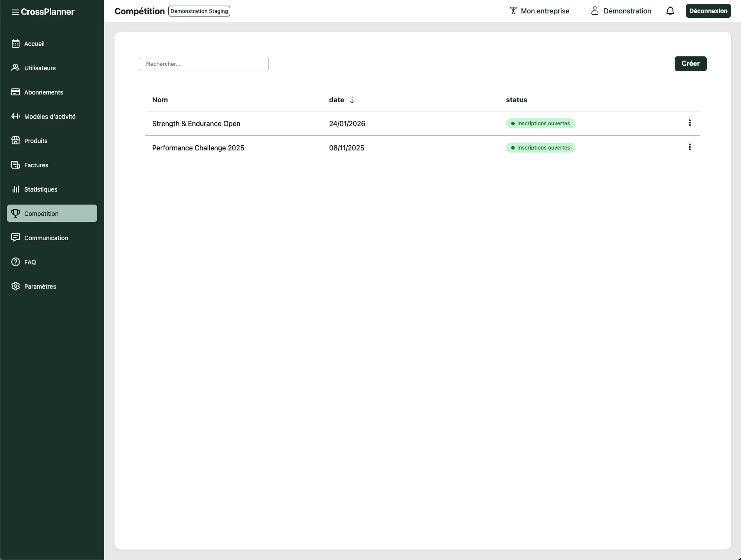This screenshot has width=741, height=560.
Task: Open options menu for Strength & Endurance Open
Action: [x=689, y=123]
